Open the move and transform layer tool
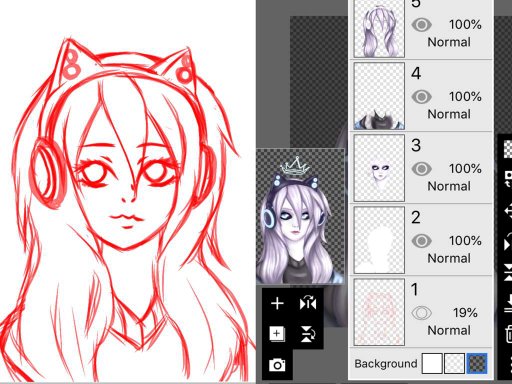512x384 pixels. click(x=508, y=211)
